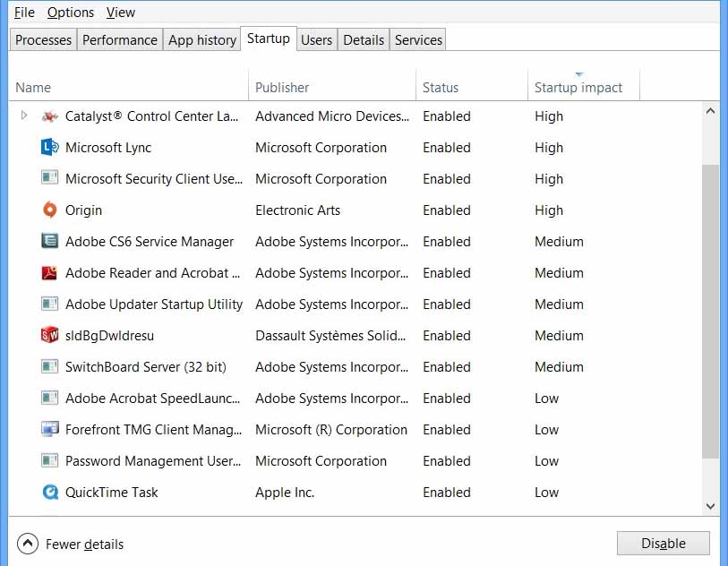Click the Microsoft Lync icon
The image size is (728, 566).
(x=50, y=147)
